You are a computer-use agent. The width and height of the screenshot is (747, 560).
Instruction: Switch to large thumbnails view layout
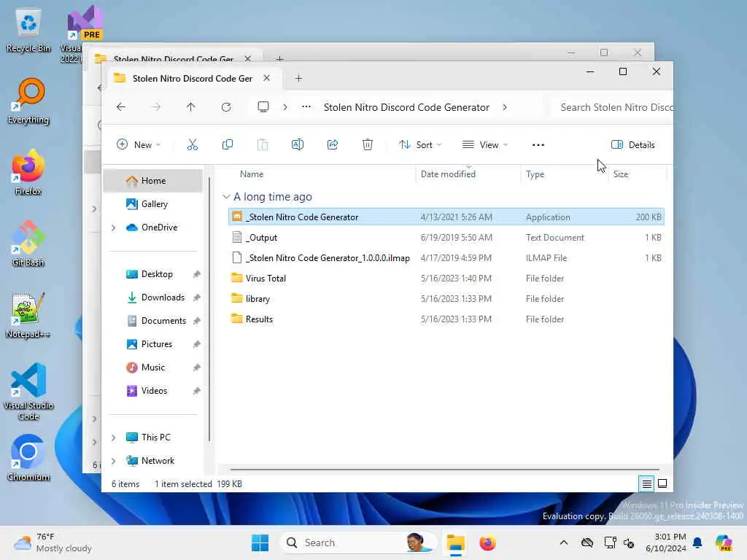point(662,484)
